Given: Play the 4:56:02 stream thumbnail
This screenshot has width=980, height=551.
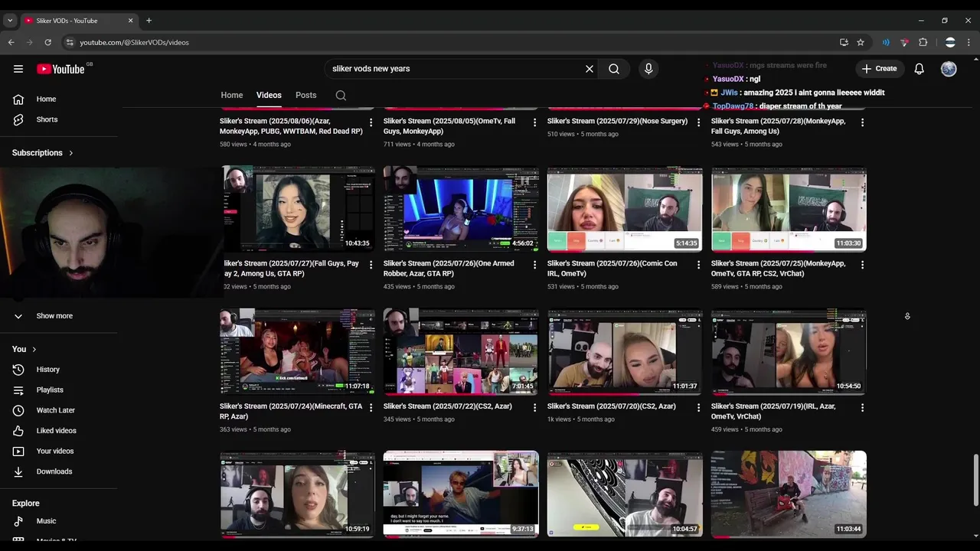Looking at the screenshot, I should [x=461, y=209].
